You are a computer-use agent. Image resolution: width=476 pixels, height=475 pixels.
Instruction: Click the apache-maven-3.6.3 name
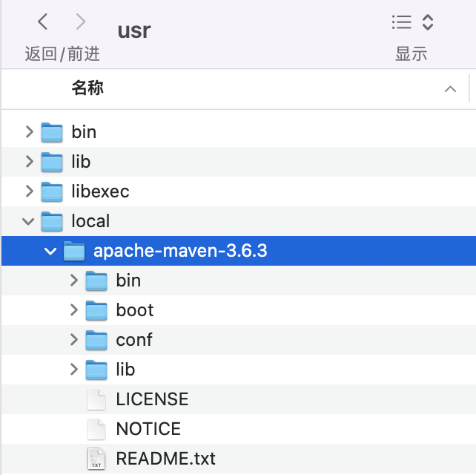pyautogui.click(x=180, y=251)
